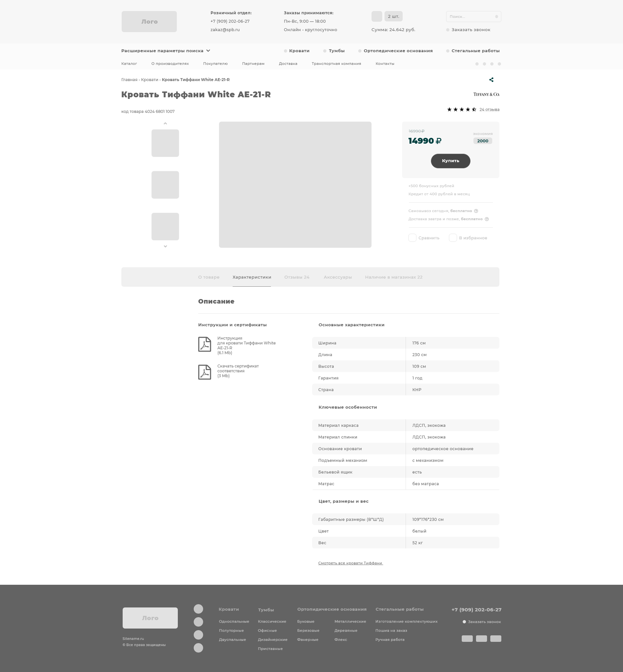Select the second product thumbnail
This screenshot has height=672, width=623.
tap(165, 185)
